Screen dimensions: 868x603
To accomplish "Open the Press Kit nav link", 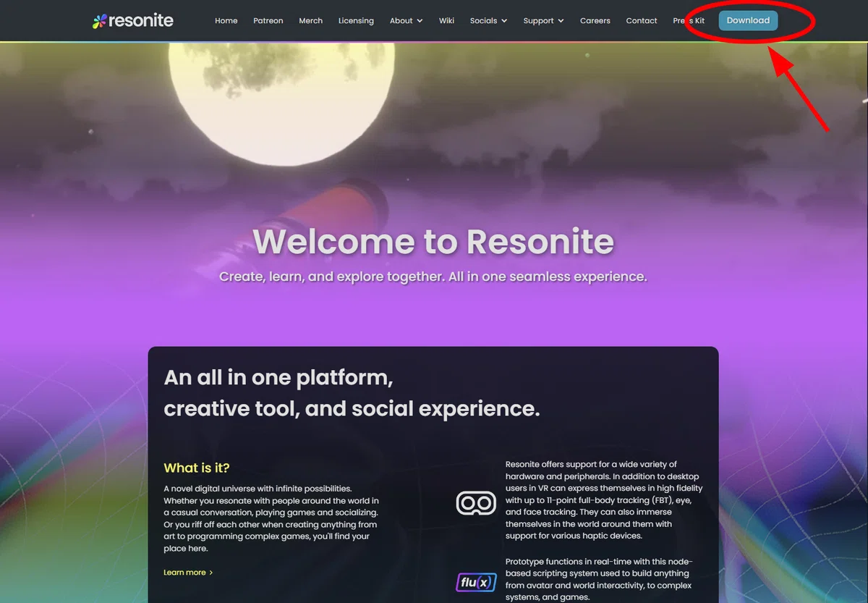I will click(x=689, y=21).
